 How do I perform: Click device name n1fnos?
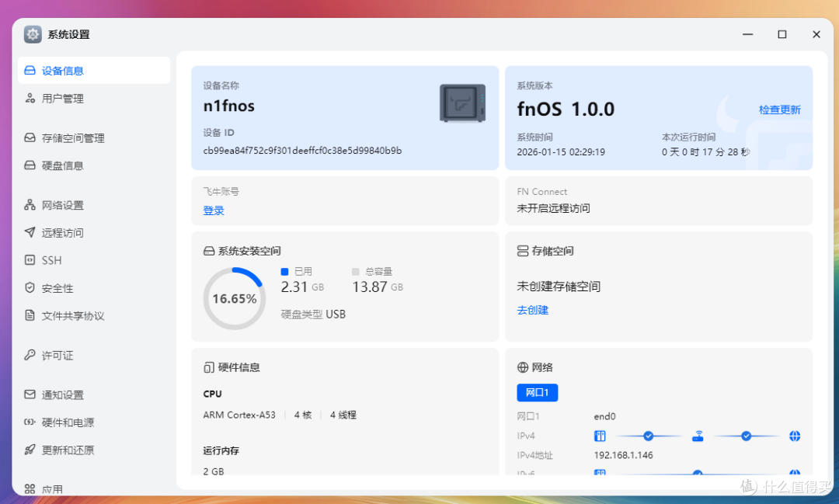pyautogui.click(x=229, y=106)
